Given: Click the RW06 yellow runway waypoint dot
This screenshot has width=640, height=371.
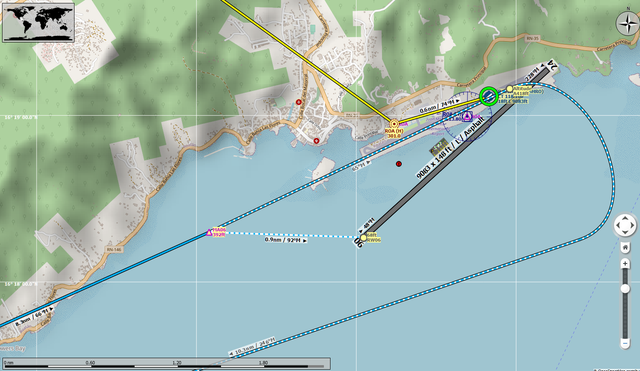Looking at the screenshot, I should tap(363, 238).
